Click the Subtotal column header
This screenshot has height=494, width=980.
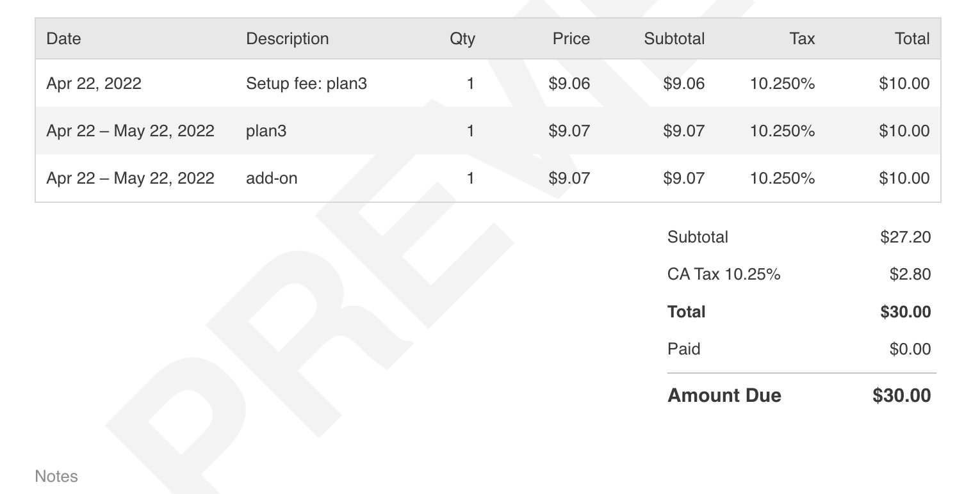click(x=674, y=39)
